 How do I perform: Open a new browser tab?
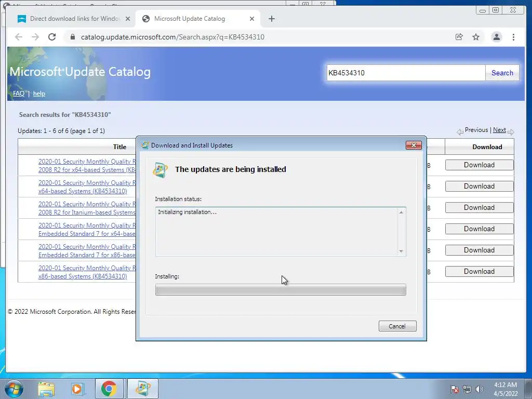[271, 19]
